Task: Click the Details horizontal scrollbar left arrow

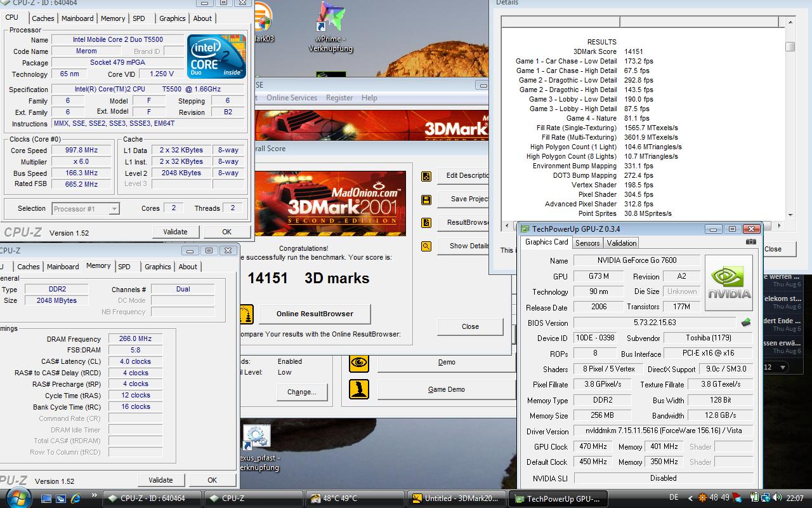Action: click(x=506, y=225)
